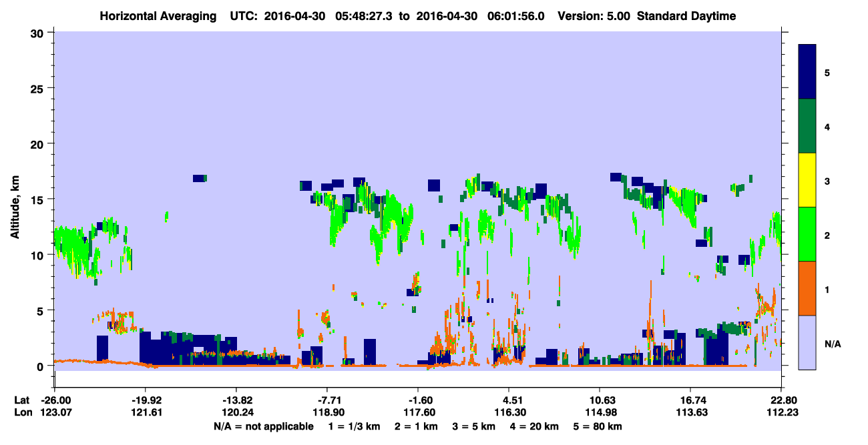Click longitude value '121.61'
This screenshot has width=868, height=445.
point(145,412)
